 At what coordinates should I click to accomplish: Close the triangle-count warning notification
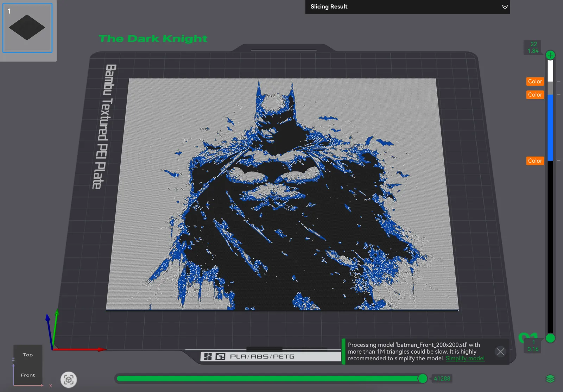(x=500, y=352)
